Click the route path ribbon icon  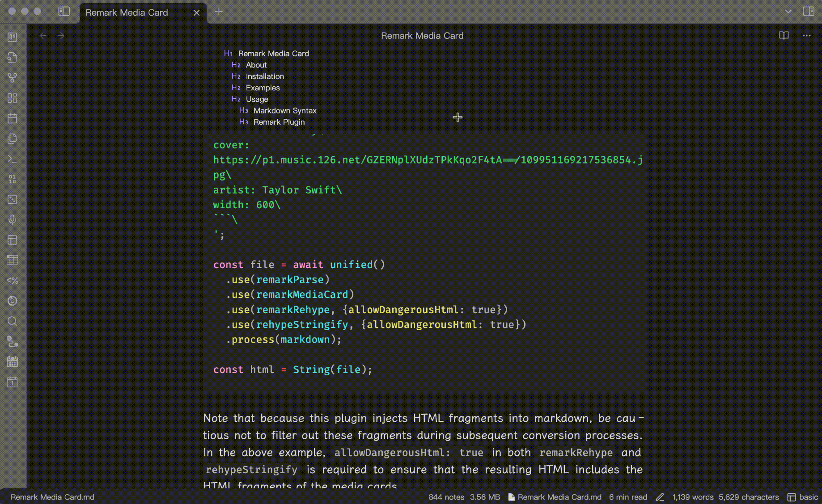point(13,341)
